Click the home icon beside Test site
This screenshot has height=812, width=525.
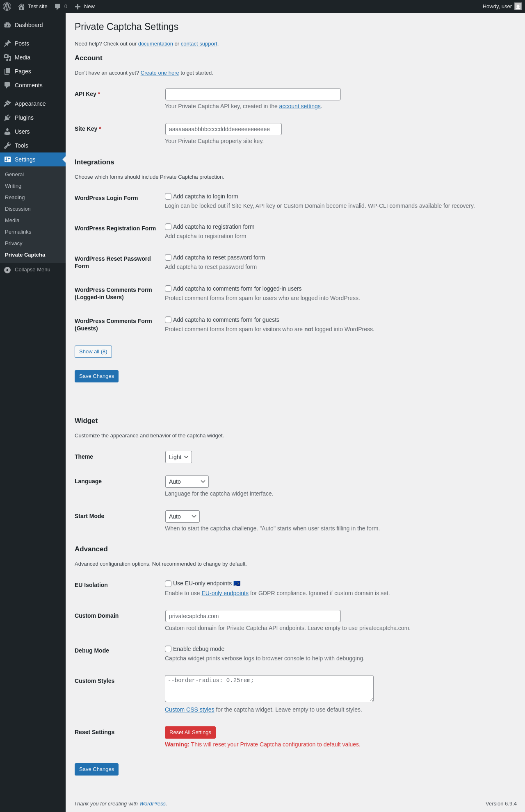tap(21, 7)
